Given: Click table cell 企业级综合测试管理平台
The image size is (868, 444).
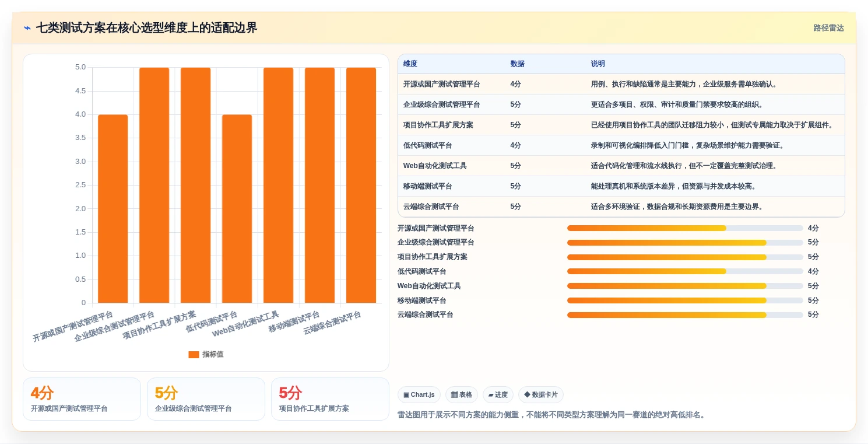Looking at the screenshot, I should 441,104.
